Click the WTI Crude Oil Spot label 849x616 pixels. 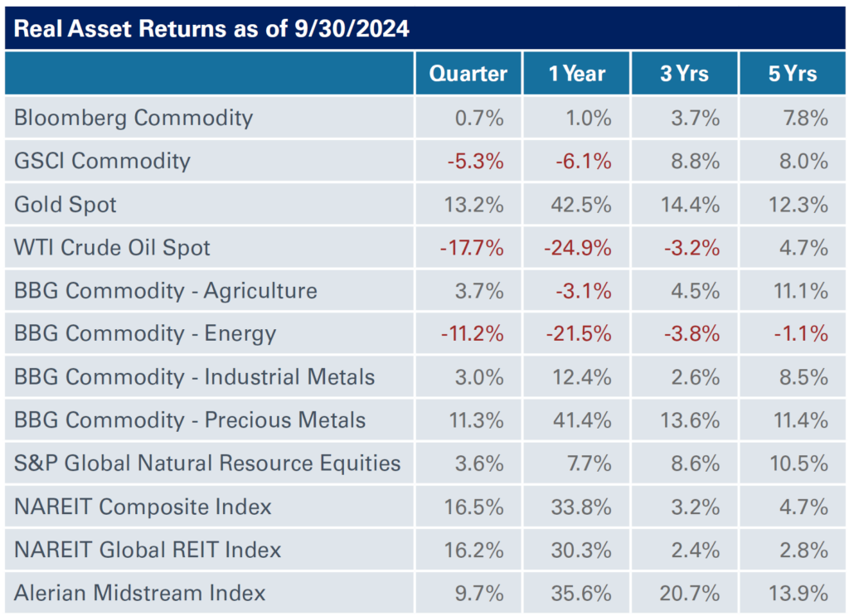(112, 248)
